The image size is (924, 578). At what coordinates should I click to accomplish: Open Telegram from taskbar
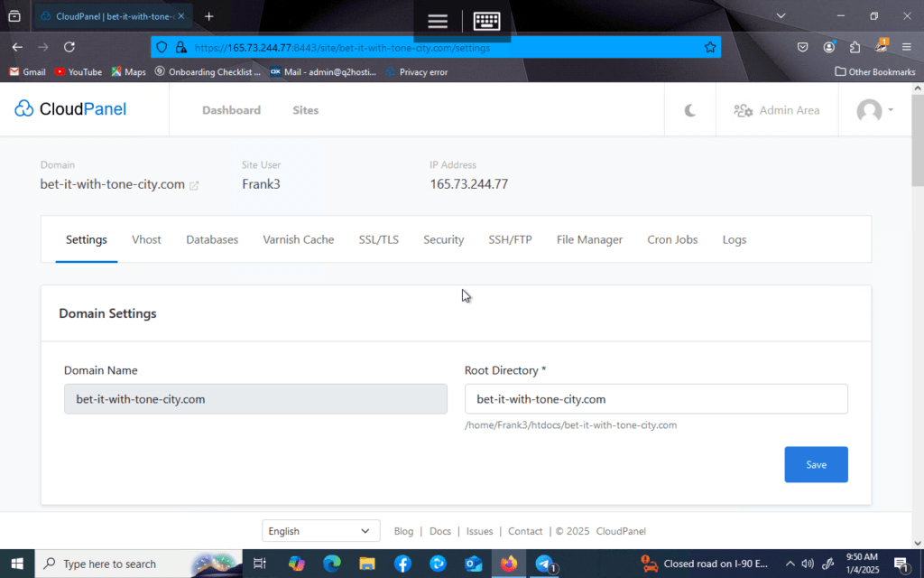[545, 564]
